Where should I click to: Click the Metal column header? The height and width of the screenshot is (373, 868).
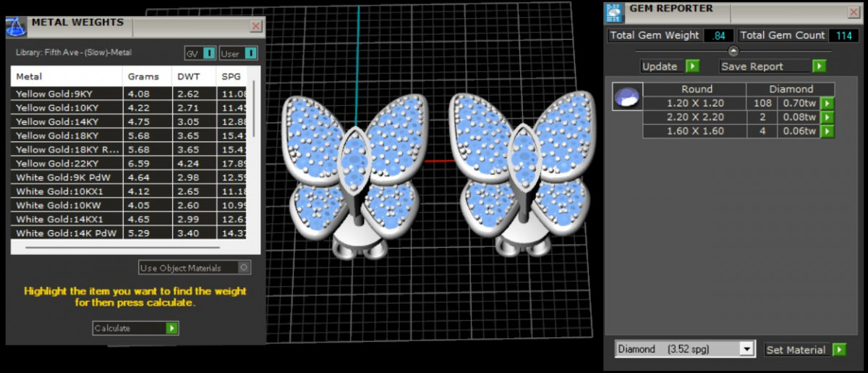pyautogui.click(x=67, y=76)
